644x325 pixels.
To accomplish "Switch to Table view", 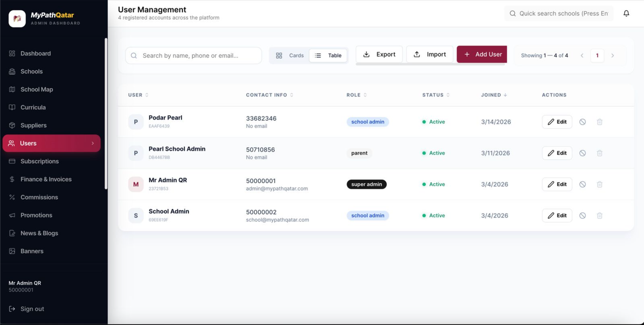I will [x=328, y=56].
